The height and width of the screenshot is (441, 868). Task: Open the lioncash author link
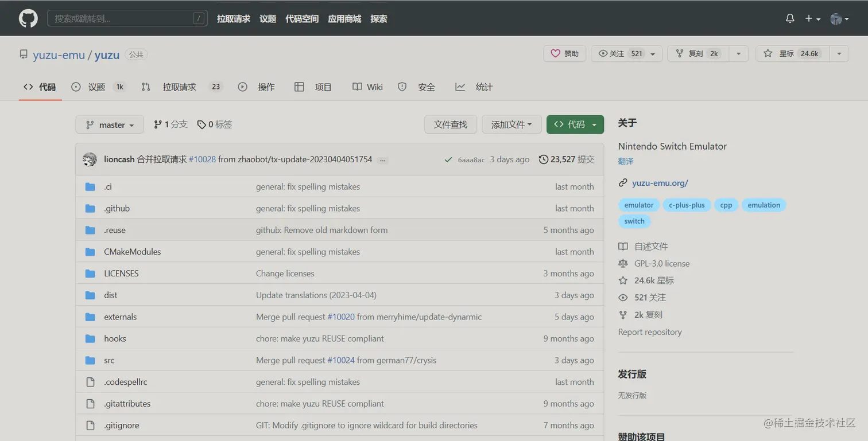pyautogui.click(x=119, y=159)
